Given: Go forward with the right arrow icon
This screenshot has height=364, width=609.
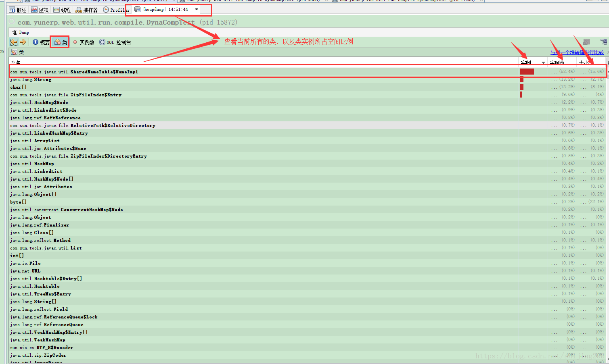Looking at the screenshot, I should [x=23, y=42].
